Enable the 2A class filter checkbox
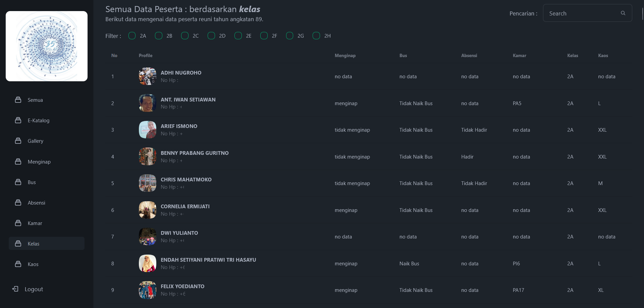Viewport: 644px width, 308px height. (x=132, y=36)
